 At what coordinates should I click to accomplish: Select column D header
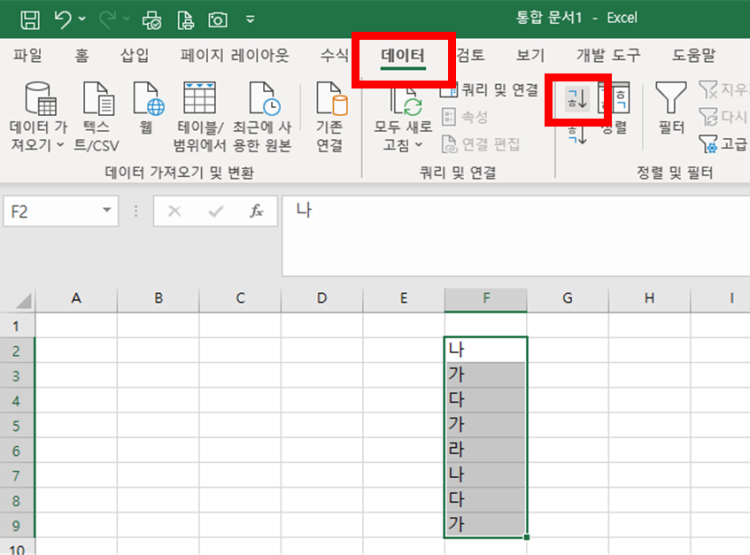(x=322, y=299)
